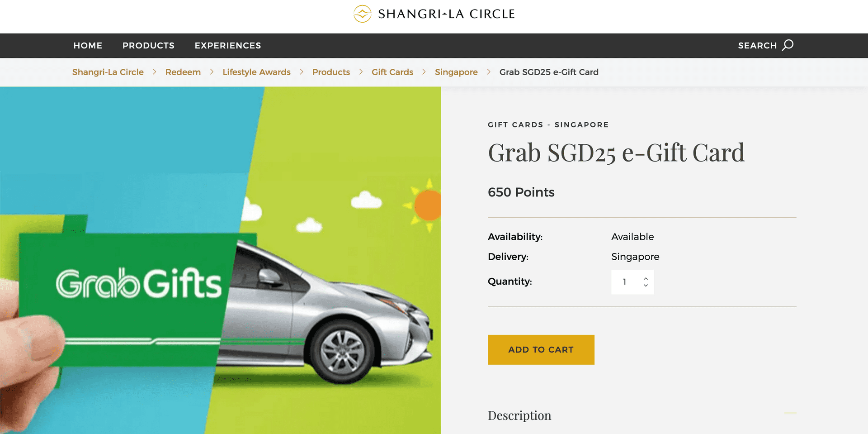Select the Singapore breadcrumb link
Screen dimensions: 868x434
pyautogui.click(x=456, y=72)
